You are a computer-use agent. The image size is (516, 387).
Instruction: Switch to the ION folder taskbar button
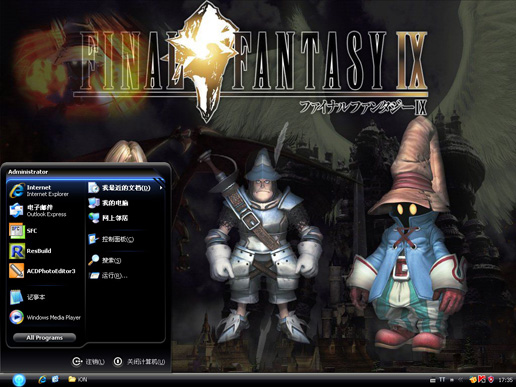pyautogui.click(x=78, y=379)
